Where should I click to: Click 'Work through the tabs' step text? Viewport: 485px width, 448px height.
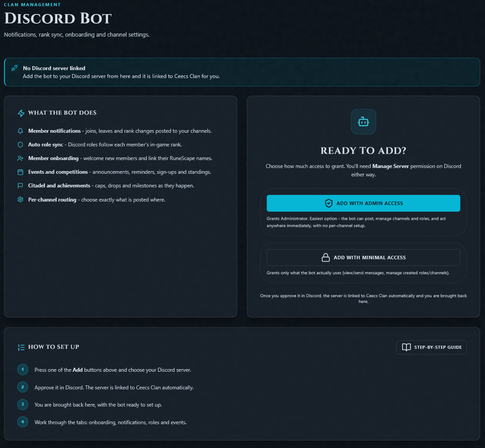(x=110, y=422)
